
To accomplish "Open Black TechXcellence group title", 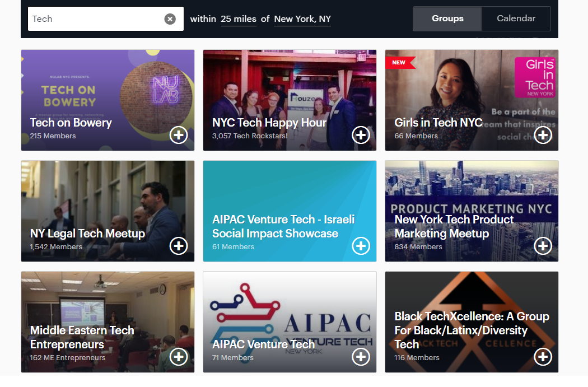I will 472,330.
